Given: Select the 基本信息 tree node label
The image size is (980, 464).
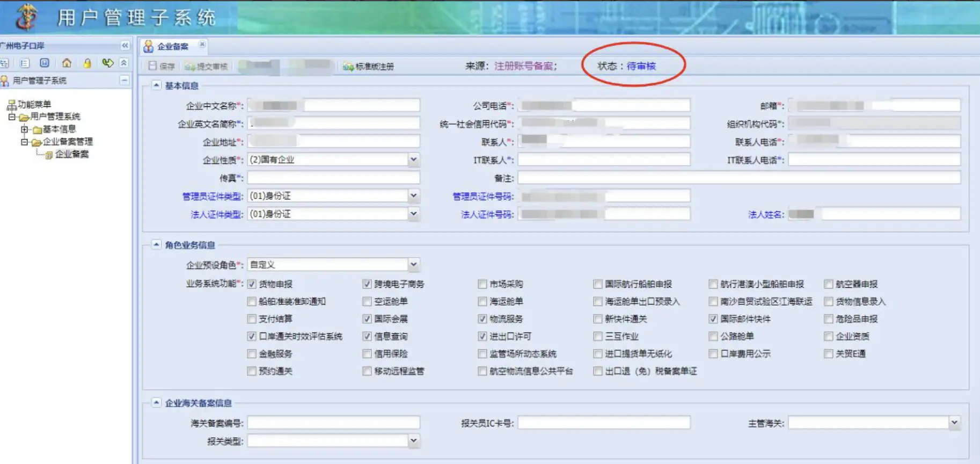Looking at the screenshot, I should click(59, 129).
